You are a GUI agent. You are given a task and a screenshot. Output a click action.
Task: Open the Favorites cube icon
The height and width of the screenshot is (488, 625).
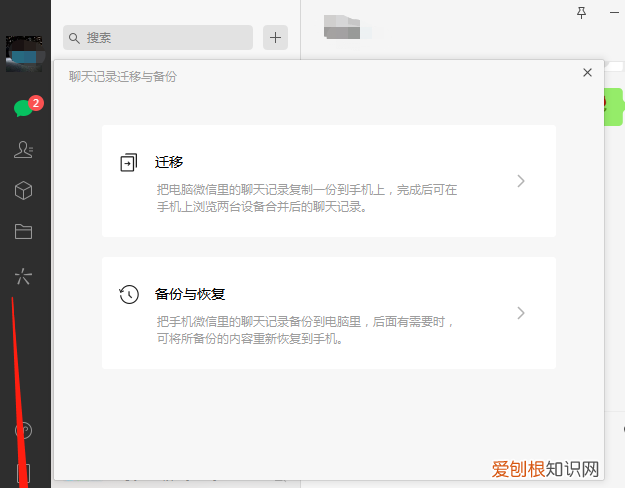coord(23,191)
